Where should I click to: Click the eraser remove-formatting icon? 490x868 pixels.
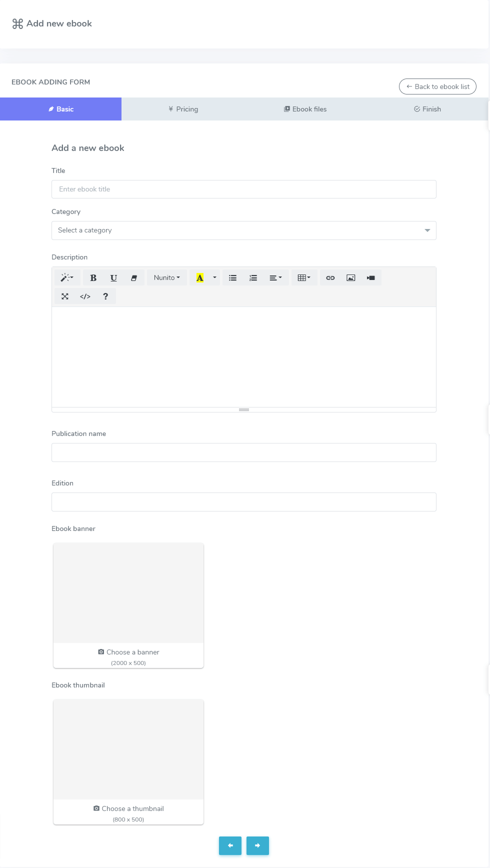click(x=134, y=278)
